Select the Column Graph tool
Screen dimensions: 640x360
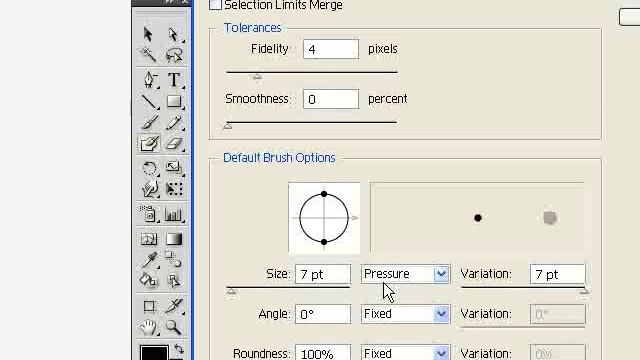173,214
